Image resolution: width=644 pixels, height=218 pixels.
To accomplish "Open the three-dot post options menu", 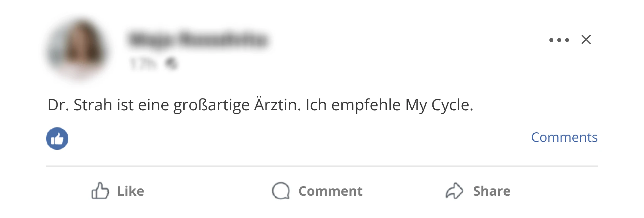I will click(x=559, y=40).
